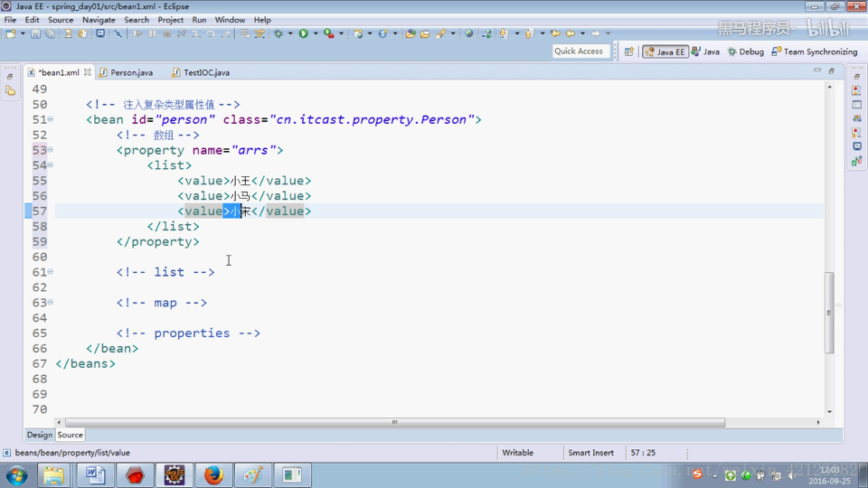Open the Back history dropdown arrow
Image resolution: width=868 pixels, height=488 pixels.
(582, 33)
